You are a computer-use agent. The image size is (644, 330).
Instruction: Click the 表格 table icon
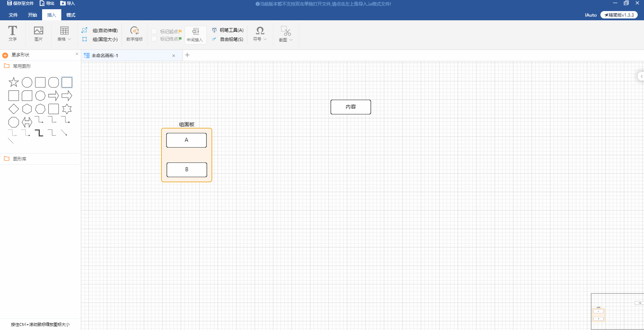(x=64, y=30)
